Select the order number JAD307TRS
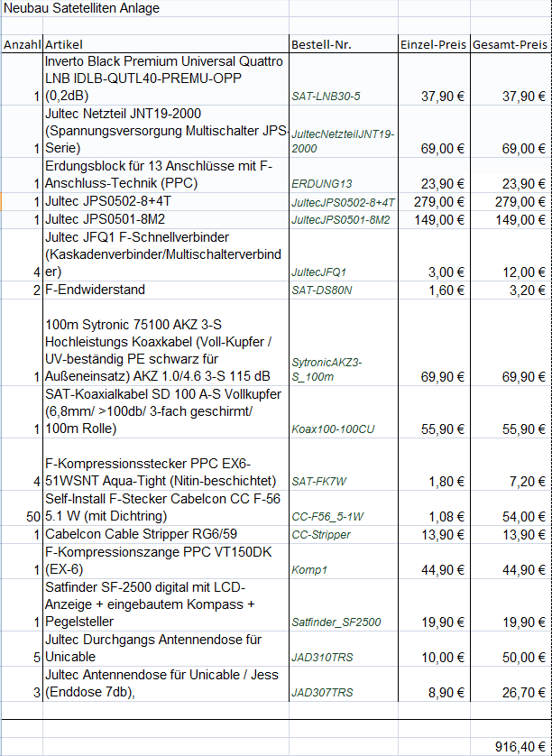Image resolution: width=552 pixels, height=756 pixels. [x=322, y=693]
